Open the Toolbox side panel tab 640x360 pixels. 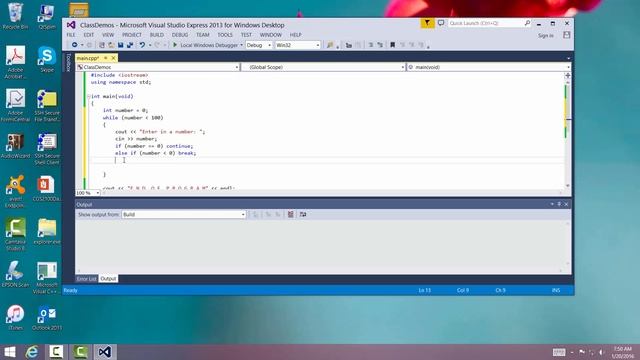(69, 62)
